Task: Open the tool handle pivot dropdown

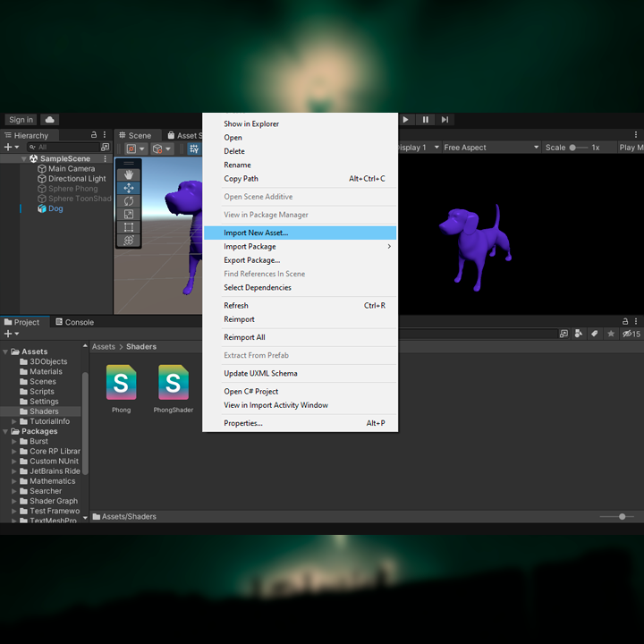Action: point(136,148)
